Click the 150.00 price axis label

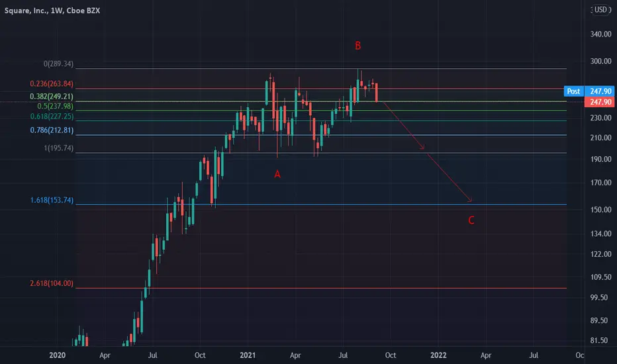[600, 210]
